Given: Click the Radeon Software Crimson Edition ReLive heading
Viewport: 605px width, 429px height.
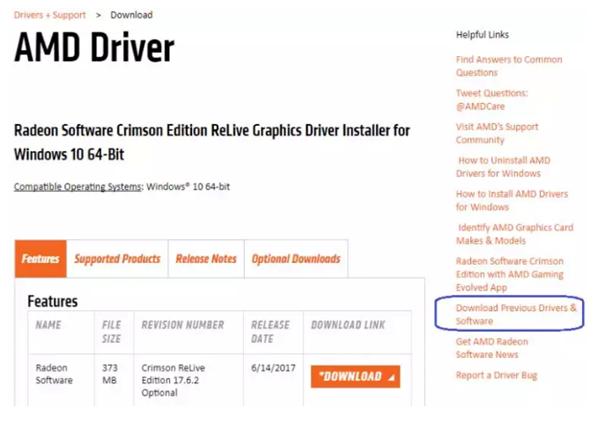Looking at the screenshot, I should 212,142.
